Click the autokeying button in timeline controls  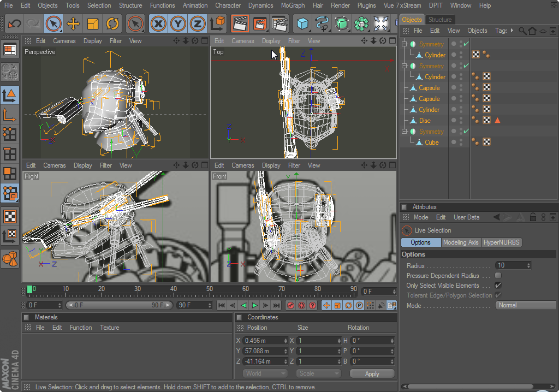point(301,305)
